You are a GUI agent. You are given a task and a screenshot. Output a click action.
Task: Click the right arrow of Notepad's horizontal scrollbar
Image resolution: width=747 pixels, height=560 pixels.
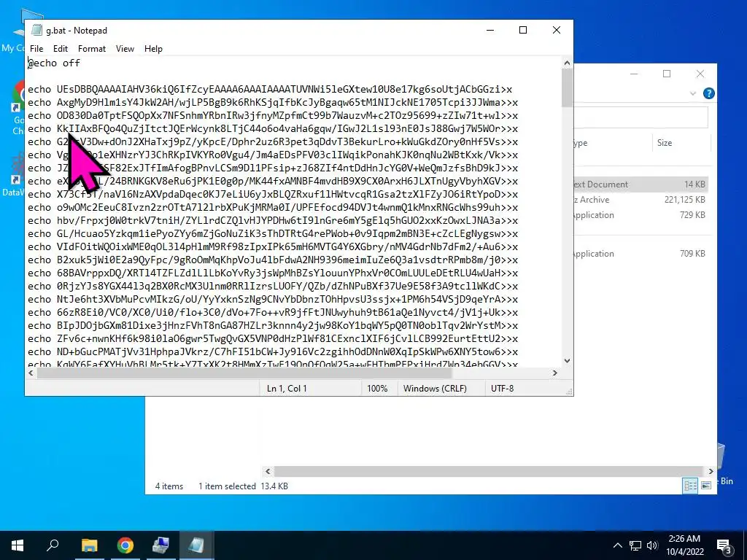click(x=555, y=373)
